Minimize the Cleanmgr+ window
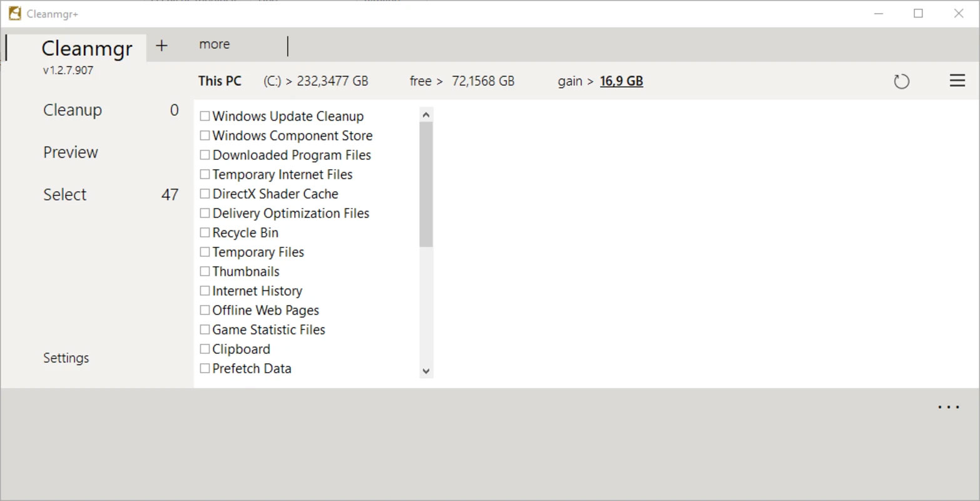 click(879, 14)
